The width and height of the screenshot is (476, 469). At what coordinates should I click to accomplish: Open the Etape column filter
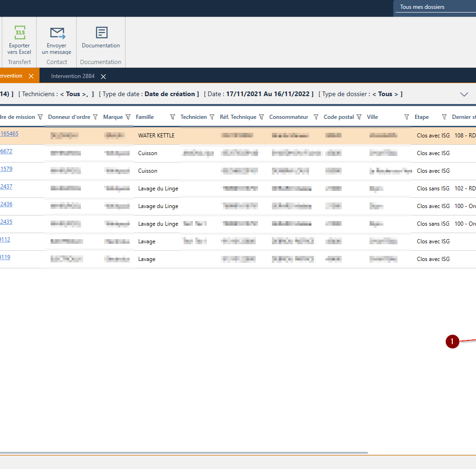pyautogui.click(x=444, y=117)
